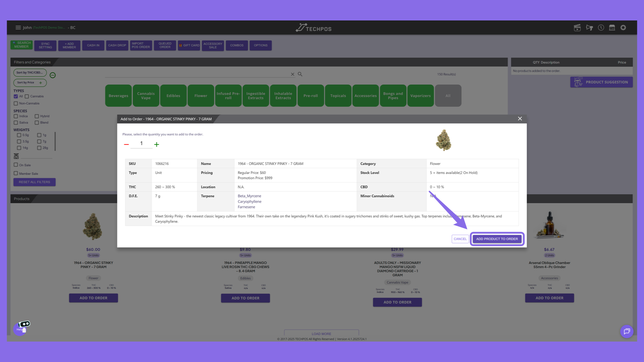Select the Vaporizers category
This screenshot has width=644, height=362.
pyautogui.click(x=421, y=96)
